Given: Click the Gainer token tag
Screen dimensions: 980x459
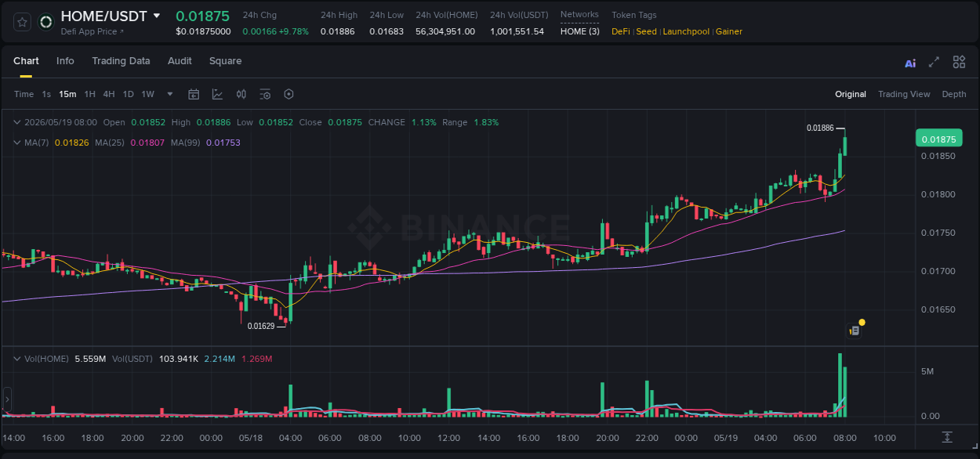Looking at the screenshot, I should 729,31.
